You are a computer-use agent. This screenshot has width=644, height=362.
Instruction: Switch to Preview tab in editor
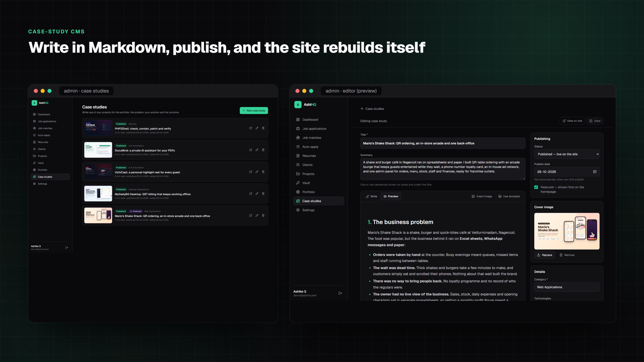391,196
